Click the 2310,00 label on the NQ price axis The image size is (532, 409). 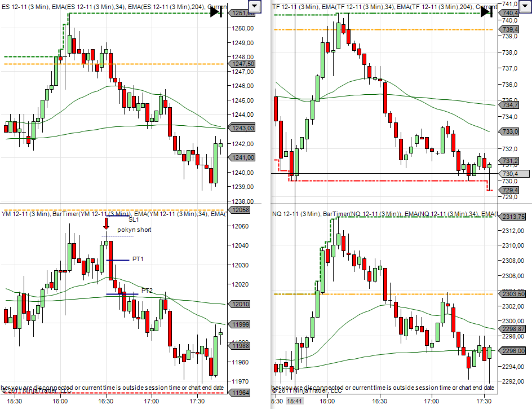[513, 245]
